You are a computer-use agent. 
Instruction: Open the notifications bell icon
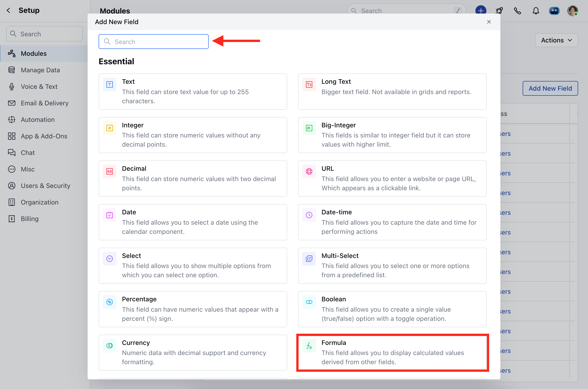tap(536, 11)
